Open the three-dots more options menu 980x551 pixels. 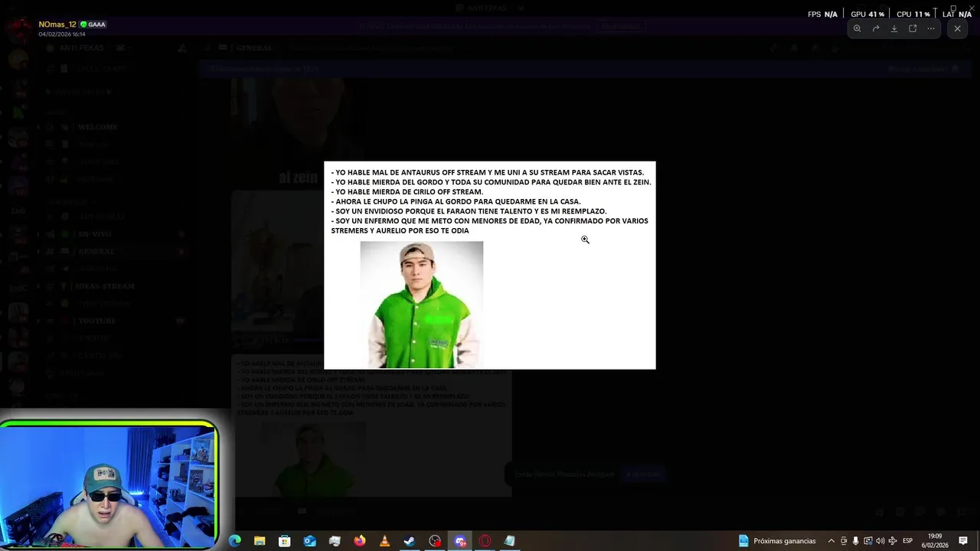931,28
